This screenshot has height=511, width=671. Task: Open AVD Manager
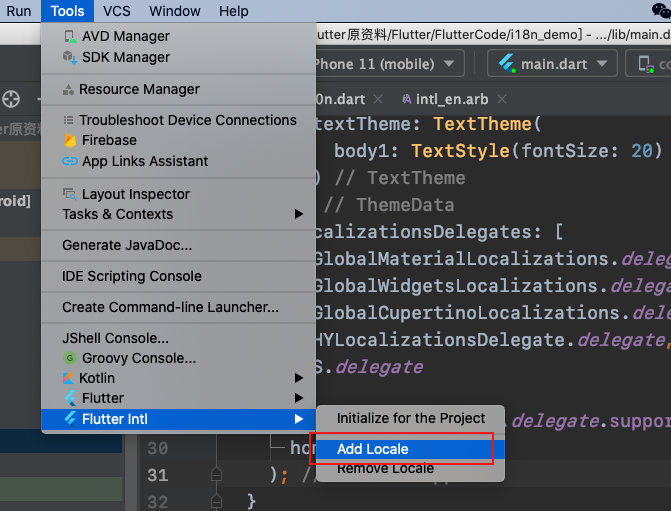178,36
